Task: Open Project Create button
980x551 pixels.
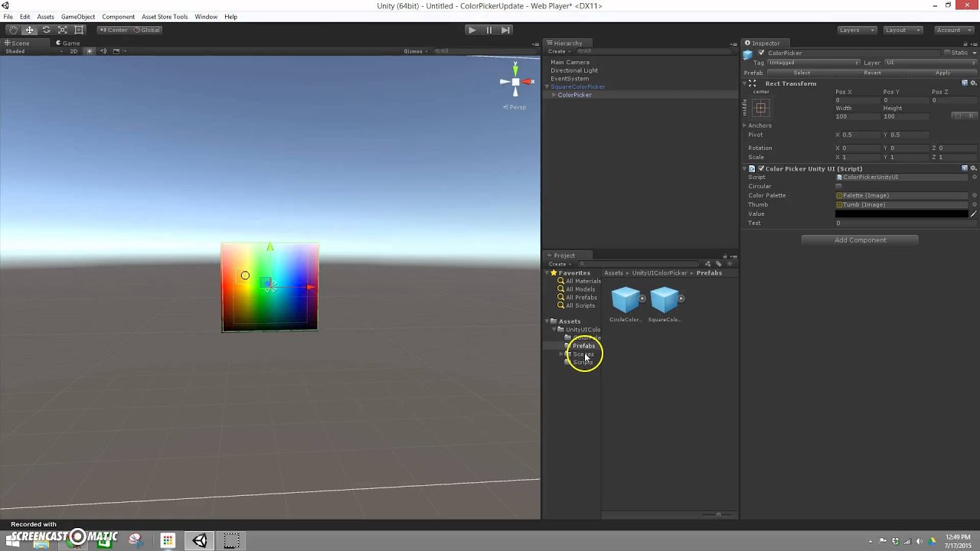Action: click(x=559, y=264)
